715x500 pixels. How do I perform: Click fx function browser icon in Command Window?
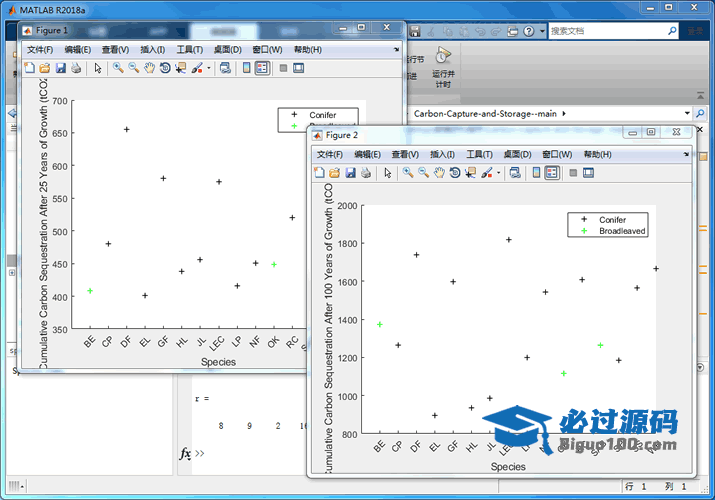pos(185,454)
